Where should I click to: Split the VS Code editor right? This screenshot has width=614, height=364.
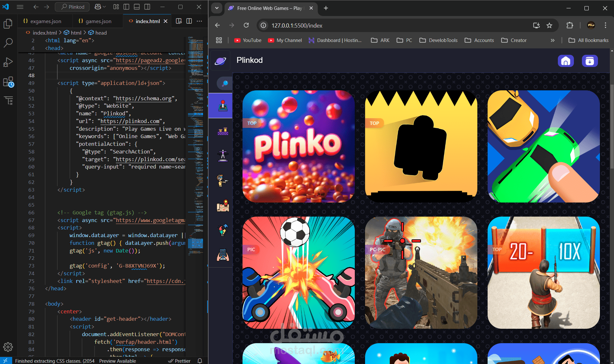click(189, 21)
